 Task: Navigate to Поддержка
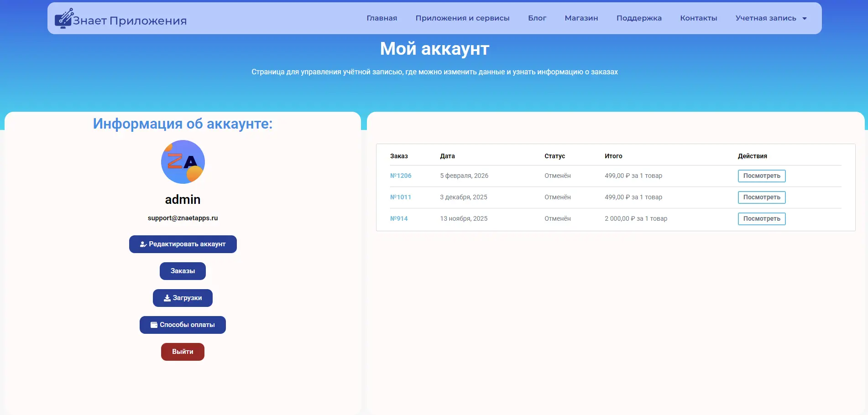coord(639,18)
